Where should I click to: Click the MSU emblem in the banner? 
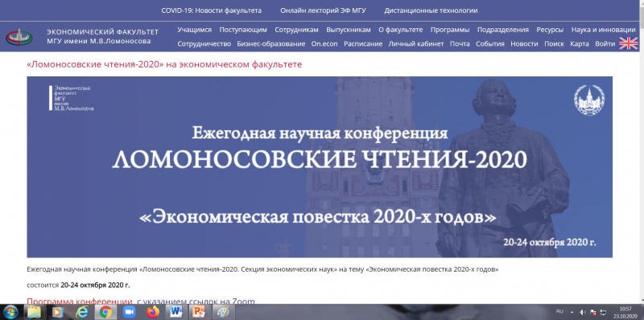(x=589, y=101)
